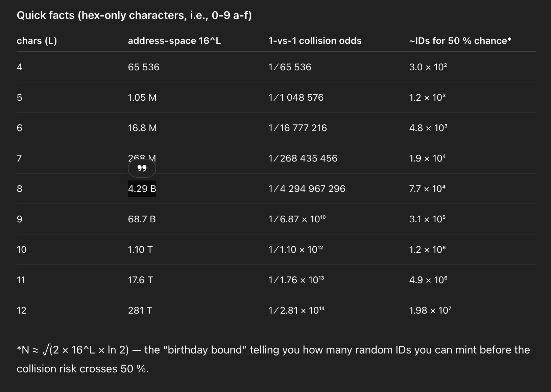Click the 65 536 address-space value
The width and height of the screenshot is (551, 392).
coord(144,67)
